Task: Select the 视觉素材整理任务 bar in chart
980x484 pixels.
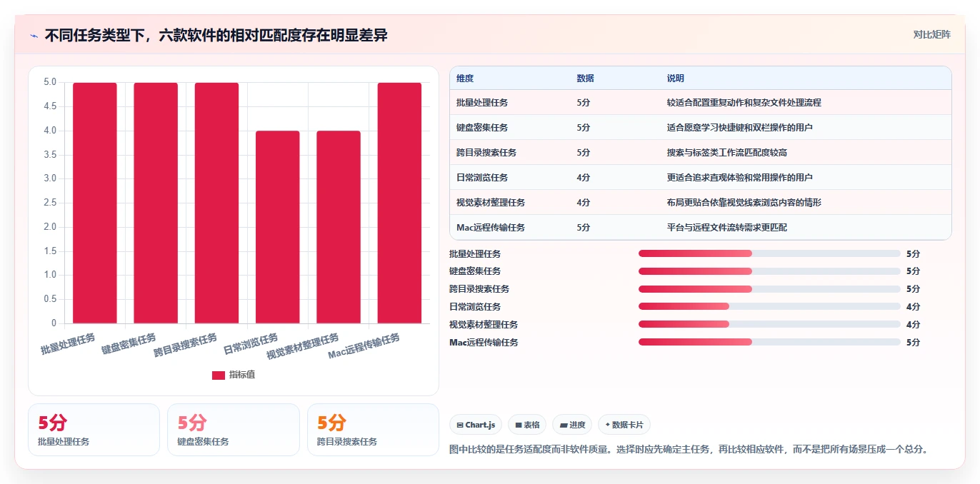Action: [339, 227]
